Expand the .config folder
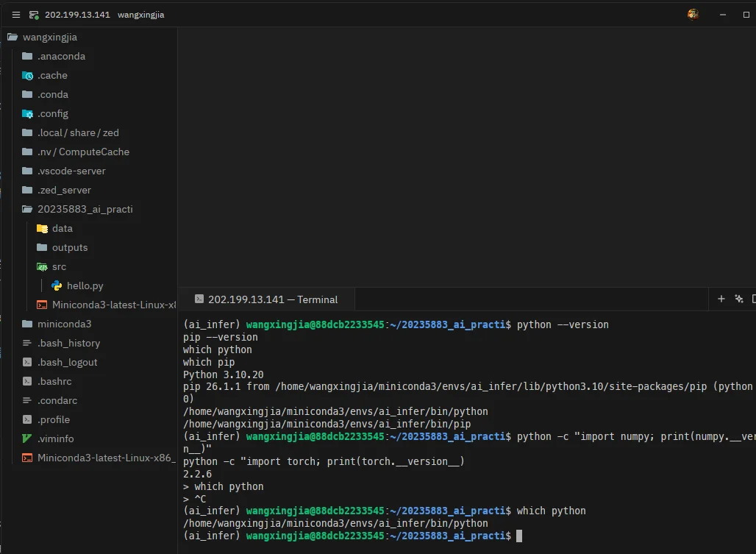 (x=52, y=114)
